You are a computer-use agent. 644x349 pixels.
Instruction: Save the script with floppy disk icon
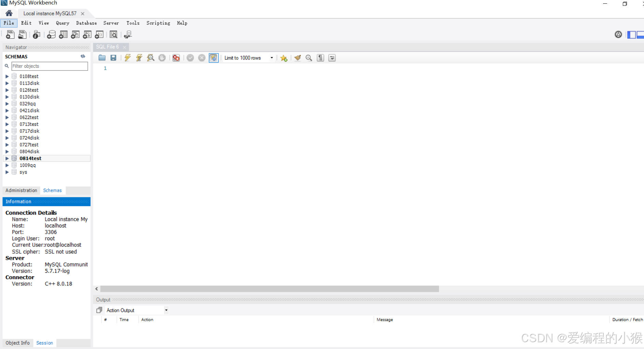tap(113, 58)
